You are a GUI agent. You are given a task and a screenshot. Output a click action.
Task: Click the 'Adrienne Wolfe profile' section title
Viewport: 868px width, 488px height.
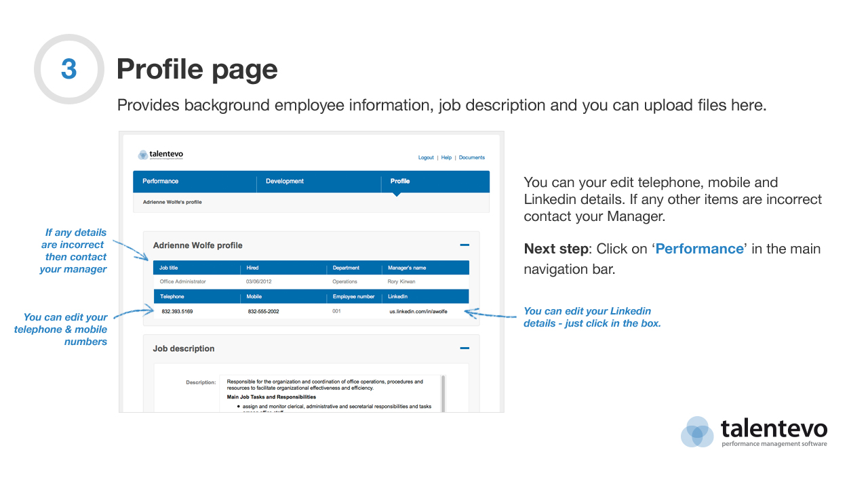click(x=197, y=245)
